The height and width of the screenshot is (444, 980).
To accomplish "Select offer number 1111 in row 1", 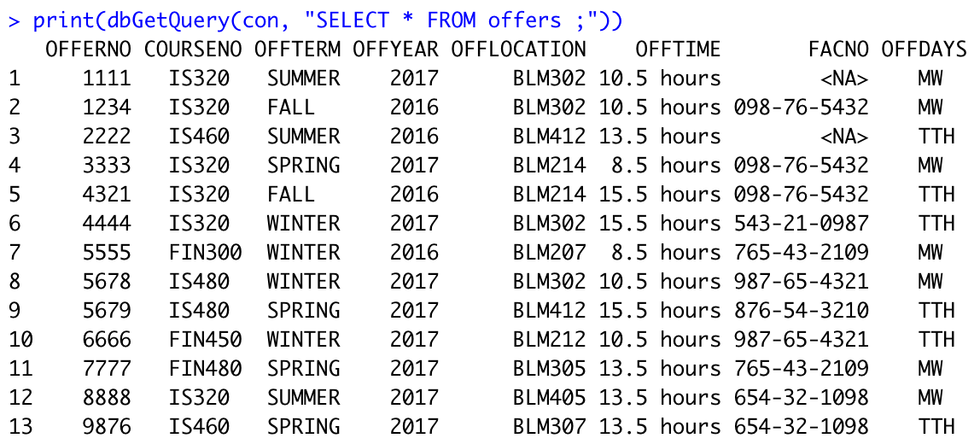I will coord(107,79).
